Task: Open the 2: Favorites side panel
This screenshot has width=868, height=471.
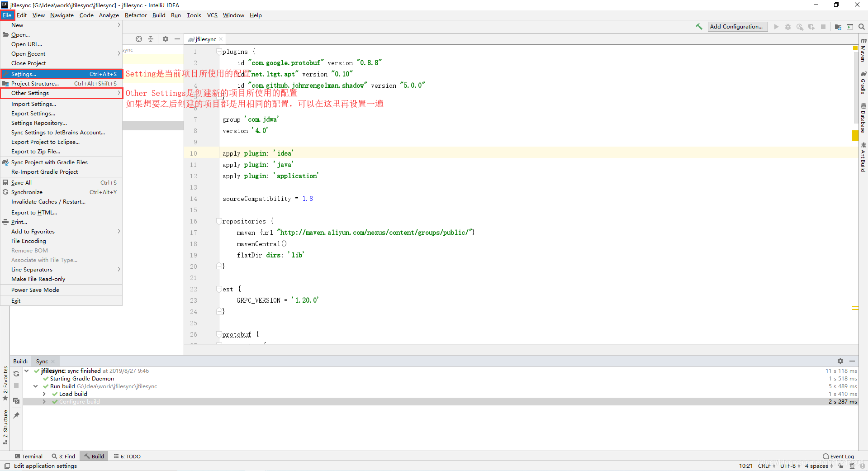Action: [x=5, y=382]
